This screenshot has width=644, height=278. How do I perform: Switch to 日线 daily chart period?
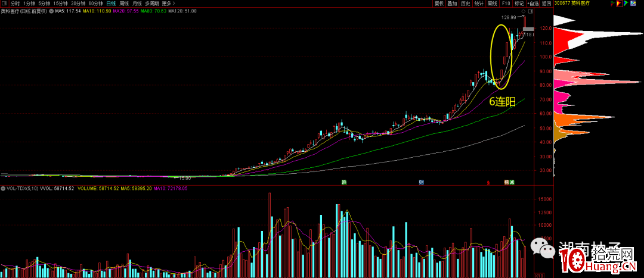111,3
